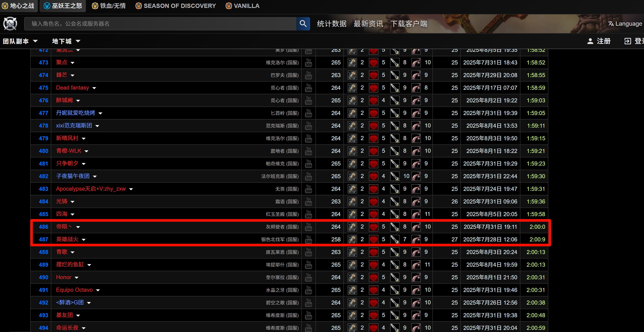Open the 统计数据 menu link
This screenshot has width=644, height=332.
[x=332, y=24]
